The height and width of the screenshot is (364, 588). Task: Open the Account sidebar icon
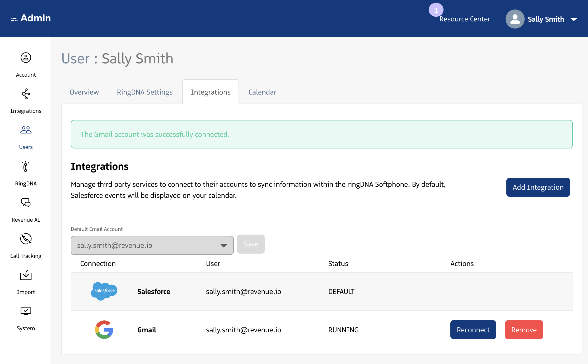(26, 58)
